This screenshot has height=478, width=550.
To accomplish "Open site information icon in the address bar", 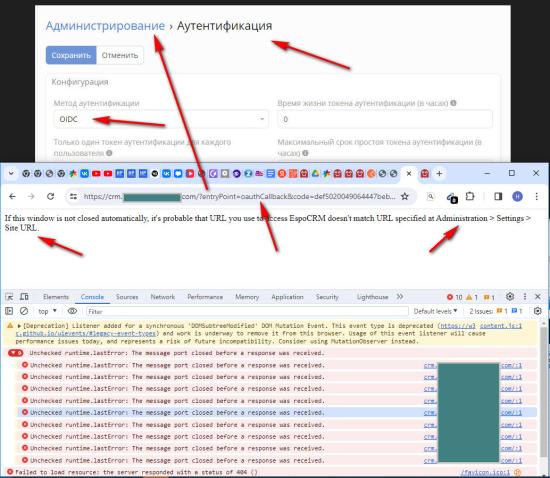I will tap(73, 196).
